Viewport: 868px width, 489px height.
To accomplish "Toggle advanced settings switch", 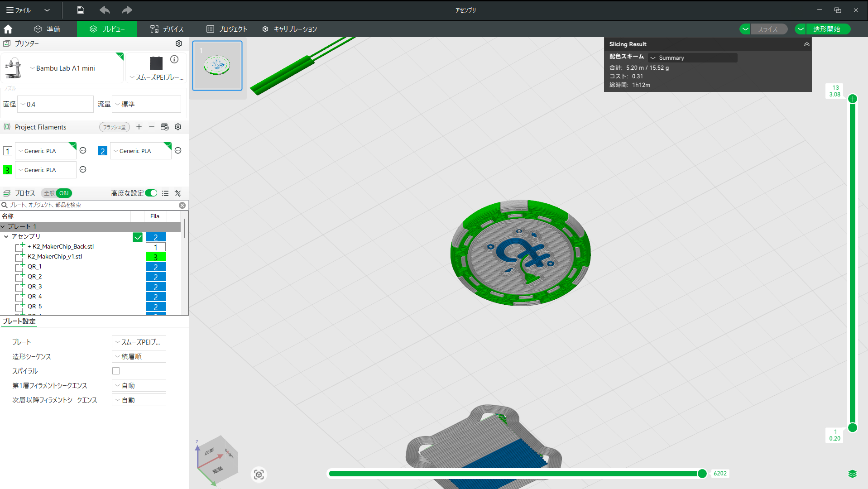I will (151, 193).
